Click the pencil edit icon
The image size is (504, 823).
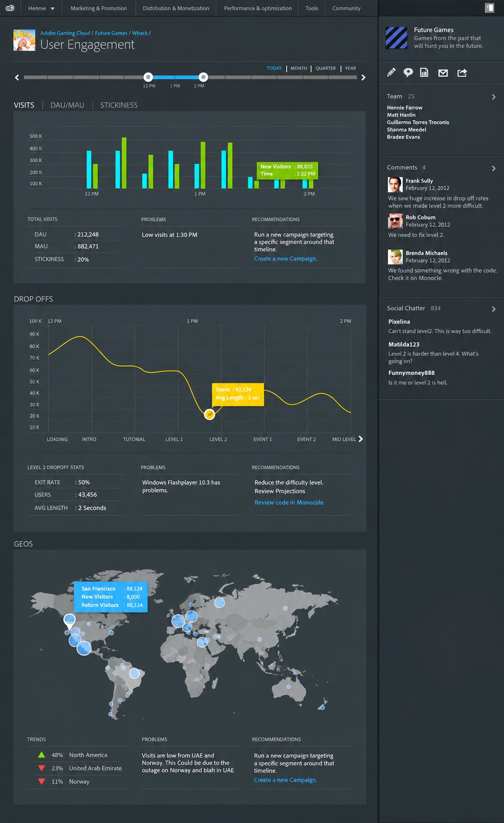tap(391, 72)
